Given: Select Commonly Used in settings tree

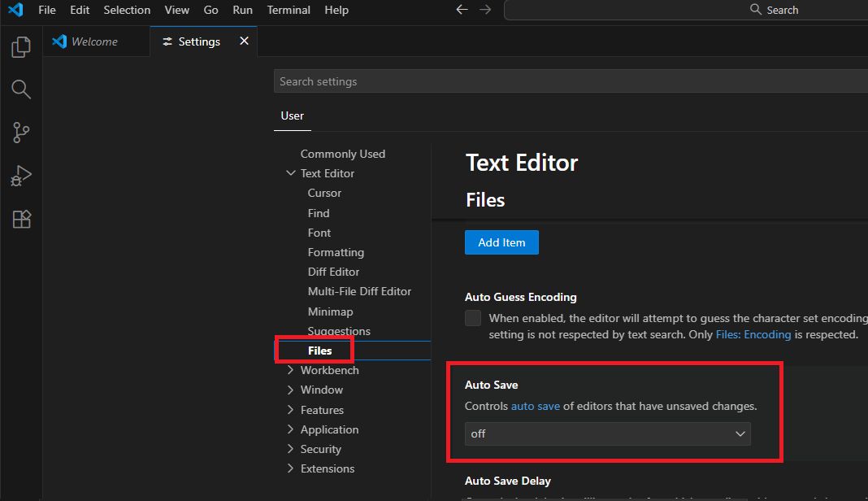Looking at the screenshot, I should pyautogui.click(x=343, y=154).
